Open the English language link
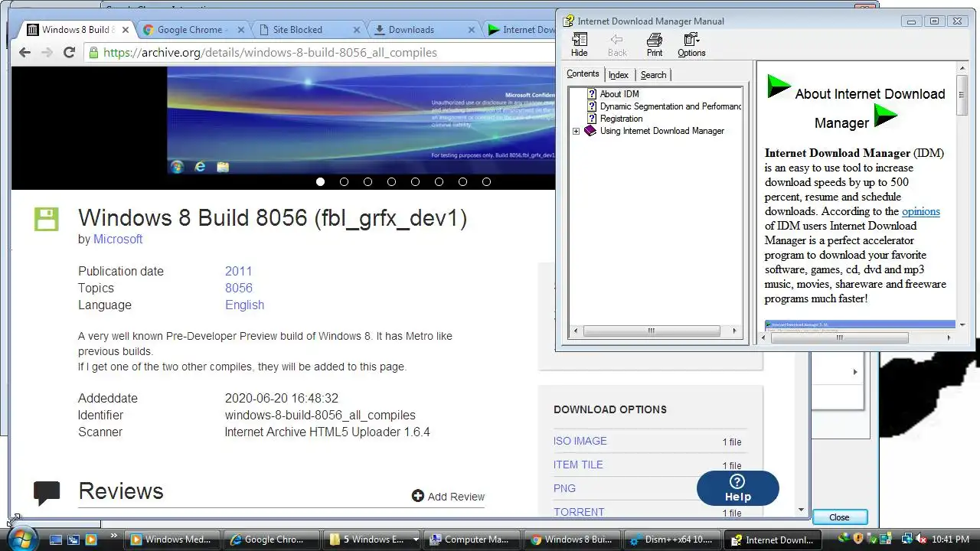The image size is (980, 551). pyautogui.click(x=244, y=305)
